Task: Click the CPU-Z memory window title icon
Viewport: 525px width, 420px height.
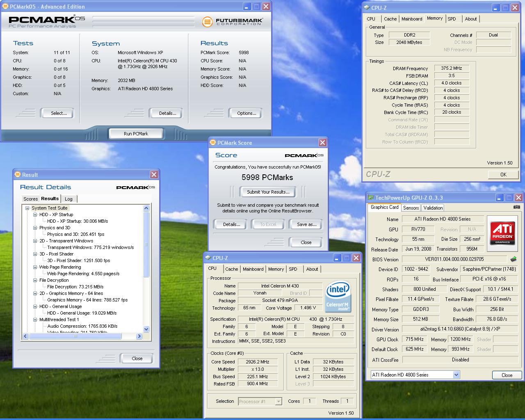Action: (366, 7)
